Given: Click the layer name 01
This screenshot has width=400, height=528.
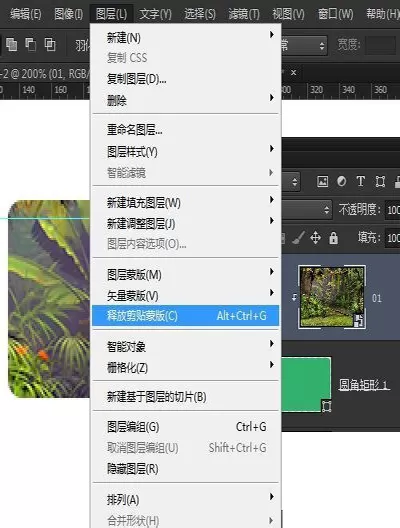Looking at the screenshot, I should click(x=377, y=298).
